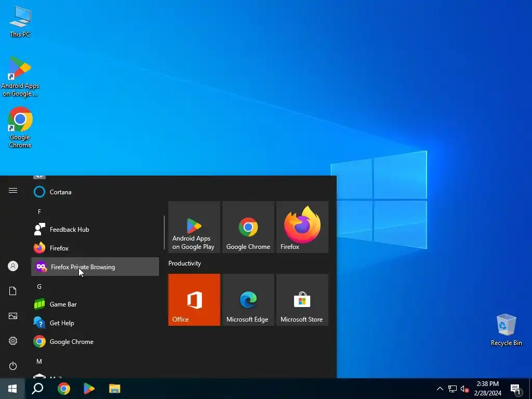Select the This PC desktop icon
The image size is (532, 399).
tap(20, 22)
